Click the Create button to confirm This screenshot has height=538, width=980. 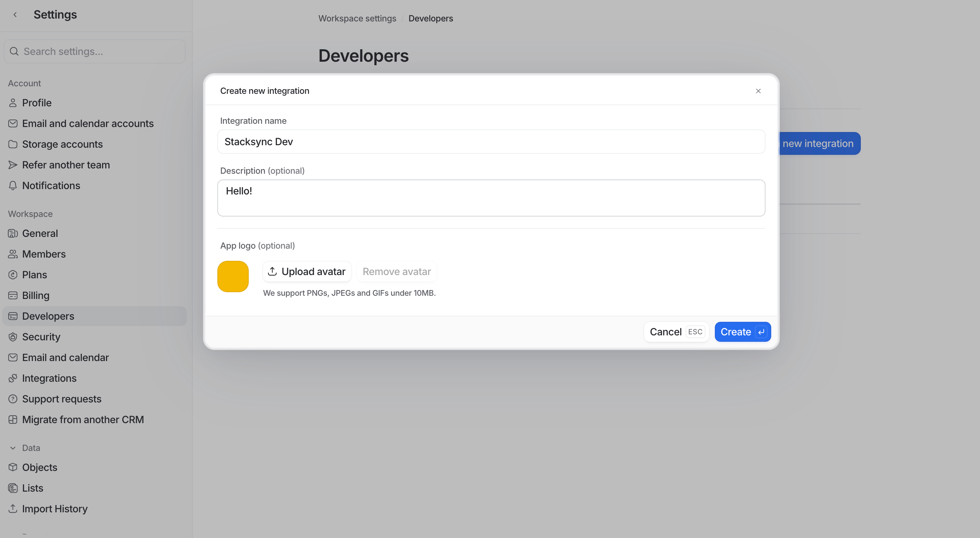[x=742, y=331]
